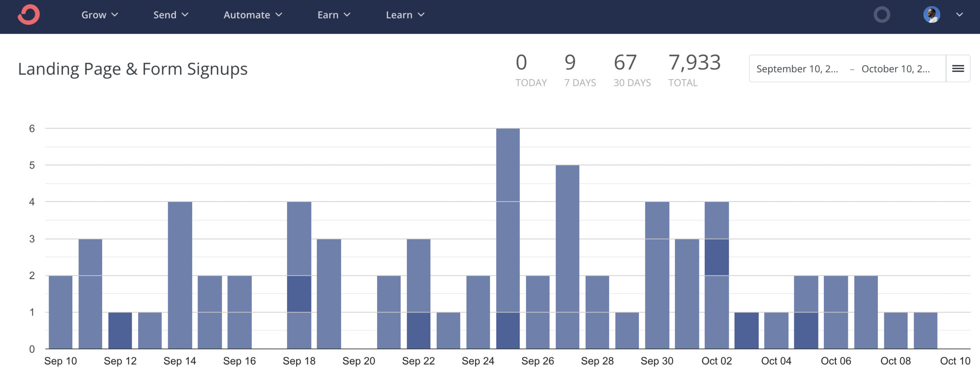Click the ConvertKit logo icon
Image resolution: width=980 pixels, height=379 pixels.
(x=29, y=15)
